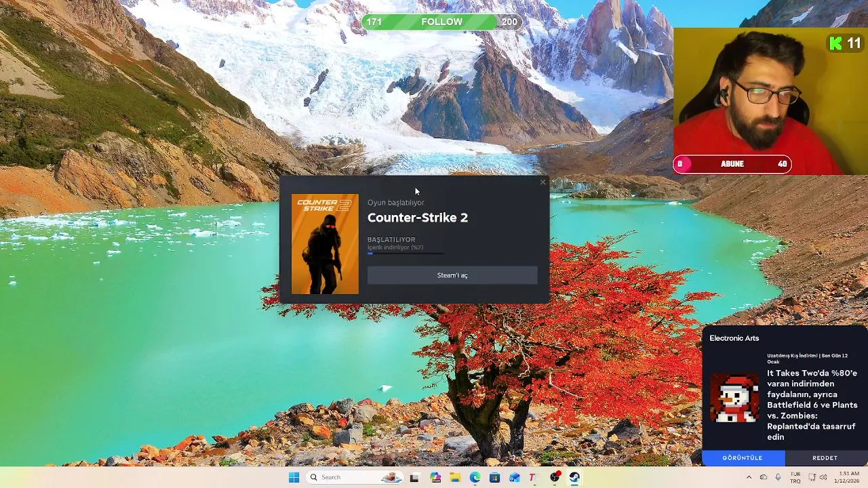Viewport: 868px width, 488px height.
Task: Switch to OBS Studio on the taskbar
Action: click(x=555, y=477)
